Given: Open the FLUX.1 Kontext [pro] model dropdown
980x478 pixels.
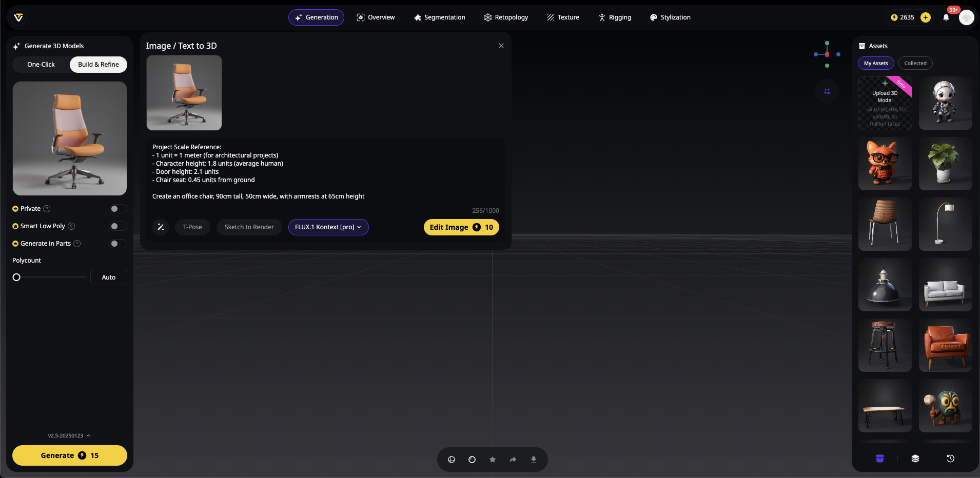Looking at the screenshot, I should [x=328, y=227].
